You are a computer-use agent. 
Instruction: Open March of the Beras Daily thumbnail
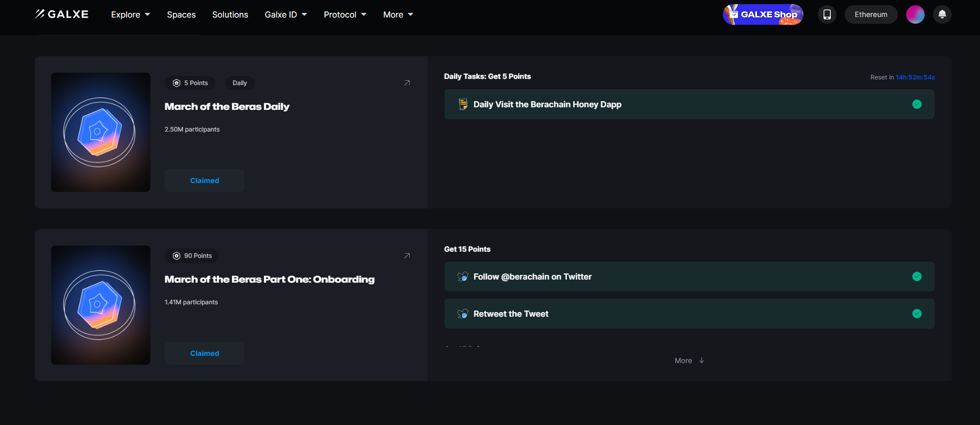click(x=101, y=132)
